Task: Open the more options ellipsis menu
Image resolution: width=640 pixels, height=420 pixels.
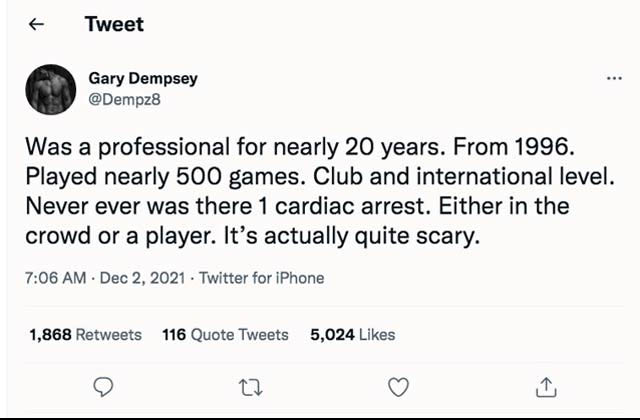Action: (614, 78)
